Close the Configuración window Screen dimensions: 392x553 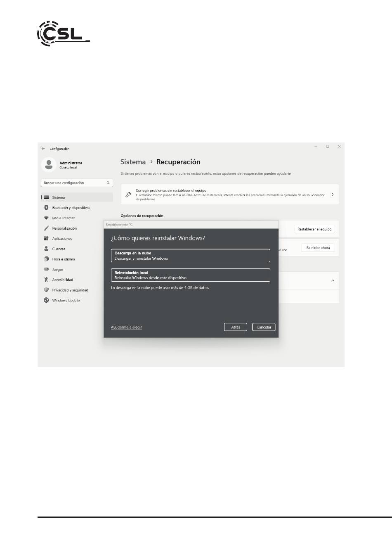pos(339,147)
